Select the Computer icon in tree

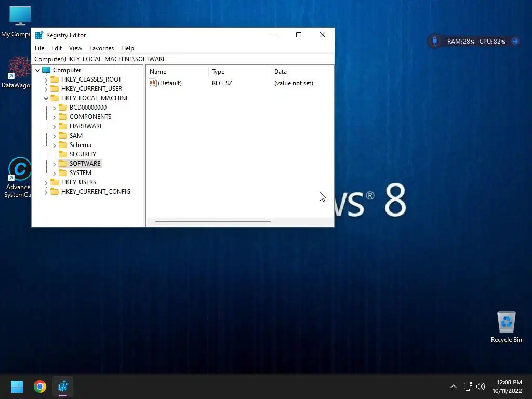[46, 70]
